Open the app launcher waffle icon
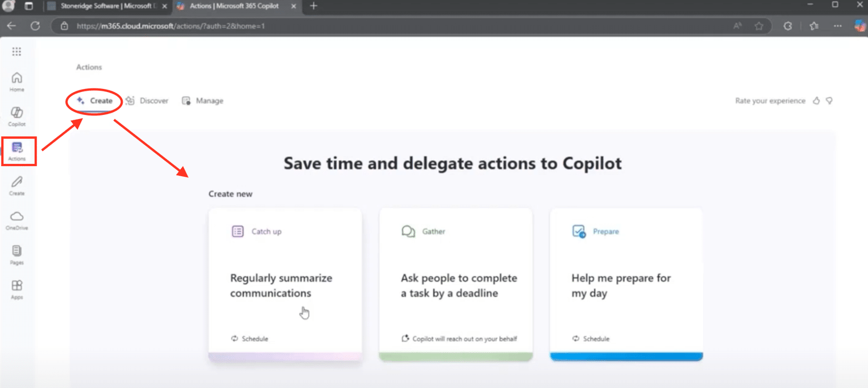 (x=16, y=52)
